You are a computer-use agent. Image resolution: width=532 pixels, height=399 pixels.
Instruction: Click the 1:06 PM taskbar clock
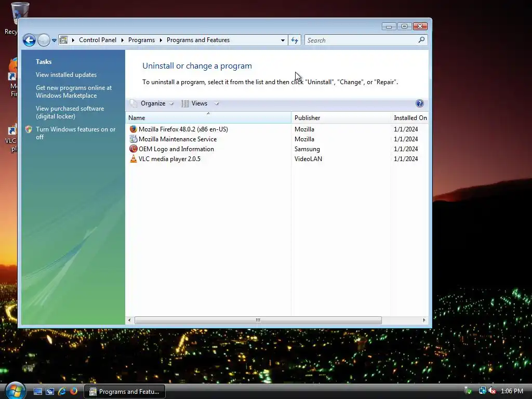512,391
